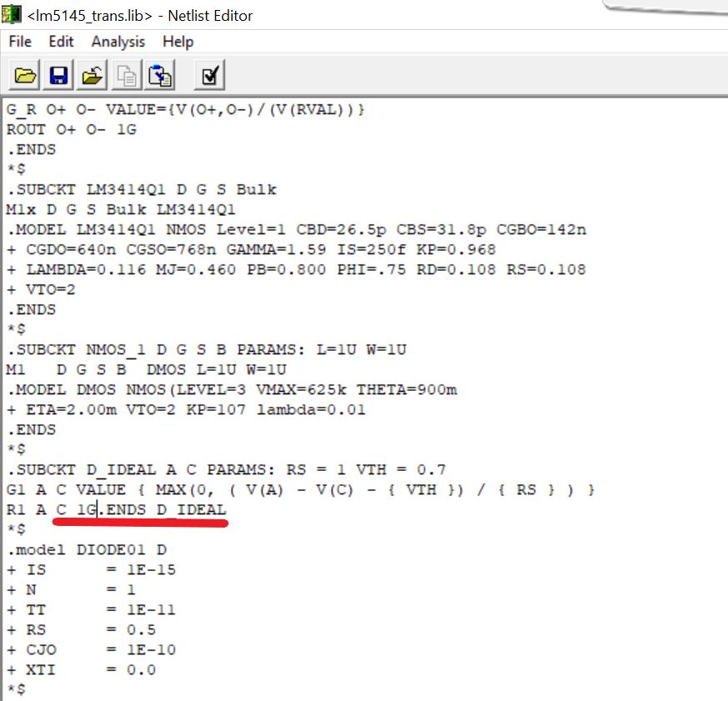Click the line starting with '+ ETA=2.00m'
728x701 pixels.
(x=186, y=409)
